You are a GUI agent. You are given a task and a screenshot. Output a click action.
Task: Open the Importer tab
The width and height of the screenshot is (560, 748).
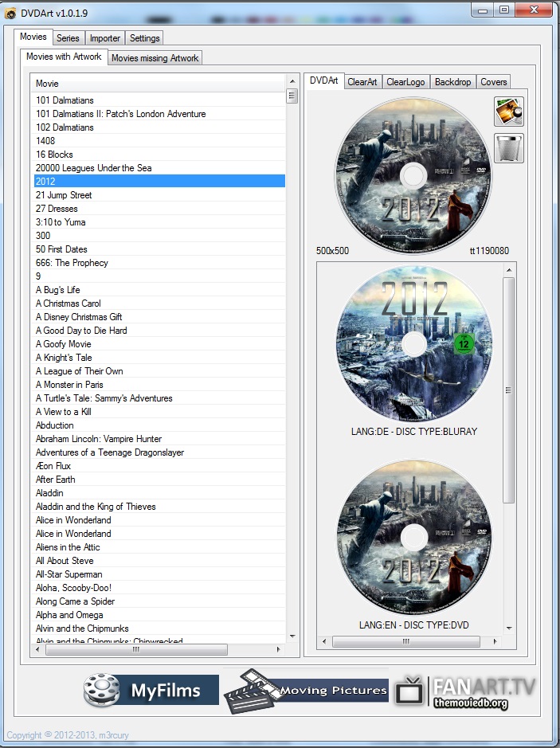(105, 38)
